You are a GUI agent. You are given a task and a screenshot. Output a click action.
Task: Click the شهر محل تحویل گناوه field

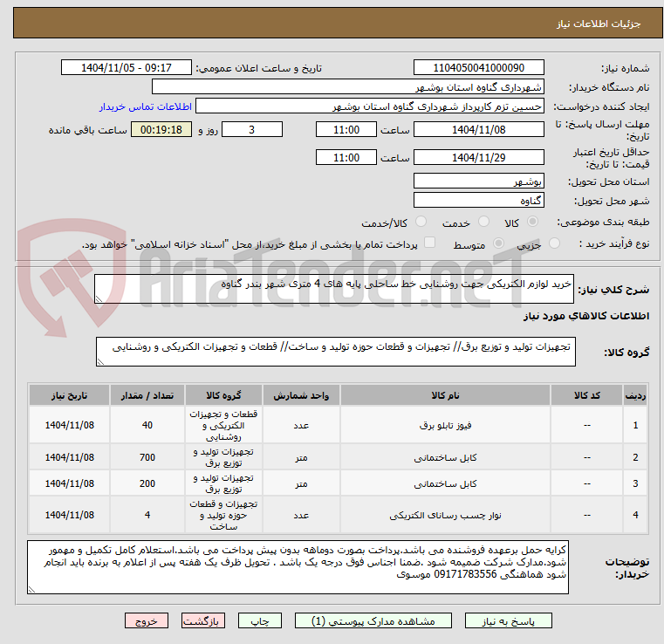pos(478,201)
